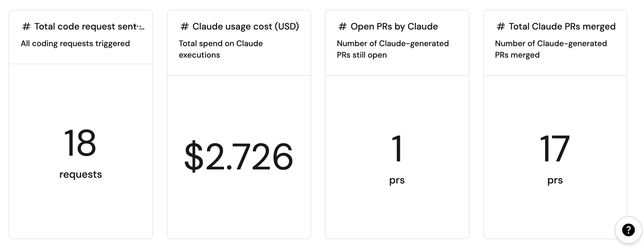Select the merged PRs count of 17

(x=555, y=149)
